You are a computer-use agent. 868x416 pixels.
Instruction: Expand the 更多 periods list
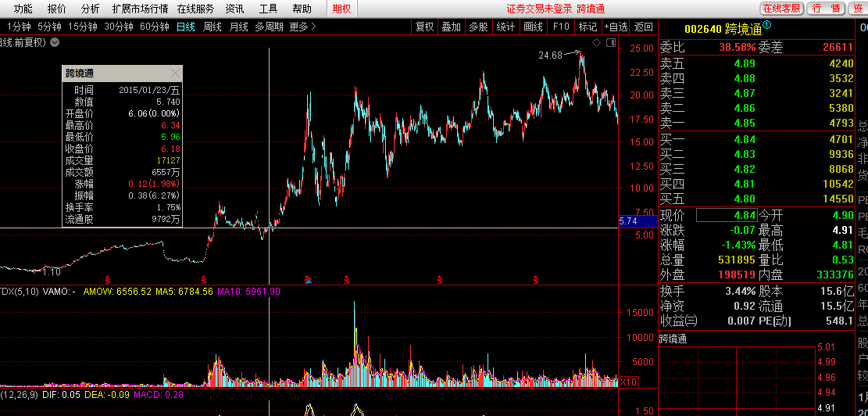pos(302,27)
